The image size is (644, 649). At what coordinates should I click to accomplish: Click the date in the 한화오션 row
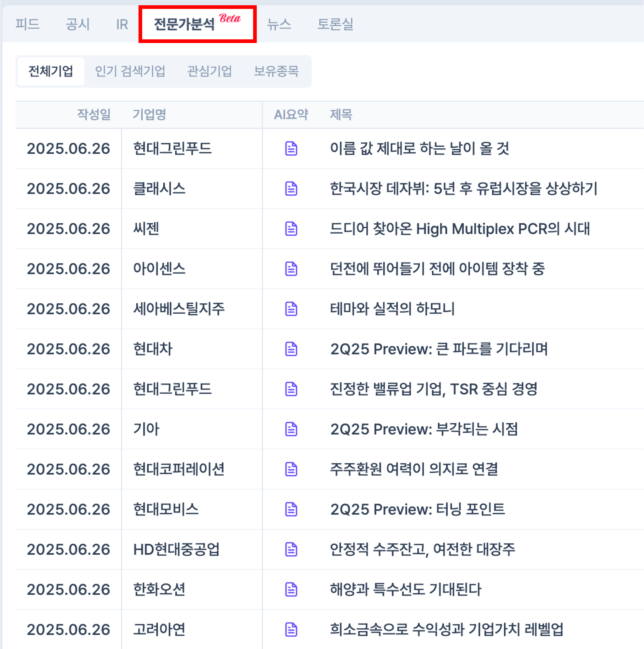(x=68, y=589)
